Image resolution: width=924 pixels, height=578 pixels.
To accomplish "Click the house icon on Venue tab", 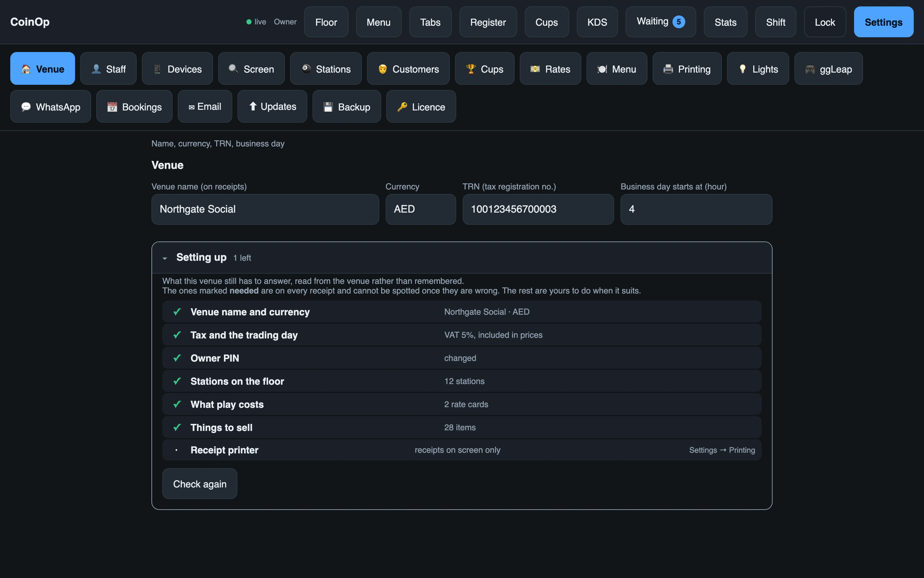I will point(26,69).
